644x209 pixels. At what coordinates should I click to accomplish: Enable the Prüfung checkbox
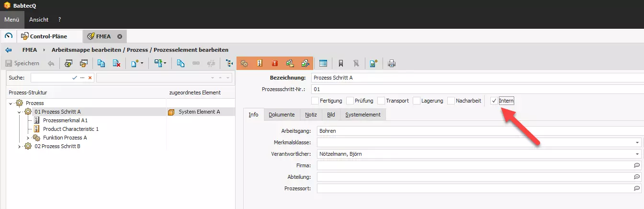(350, 101)
